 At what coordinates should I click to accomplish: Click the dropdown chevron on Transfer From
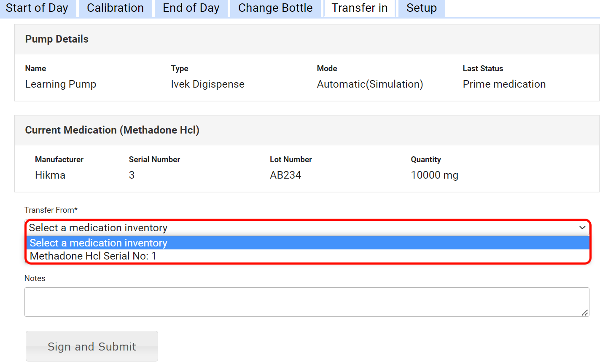pyautogui.click(x=583, y=227)
